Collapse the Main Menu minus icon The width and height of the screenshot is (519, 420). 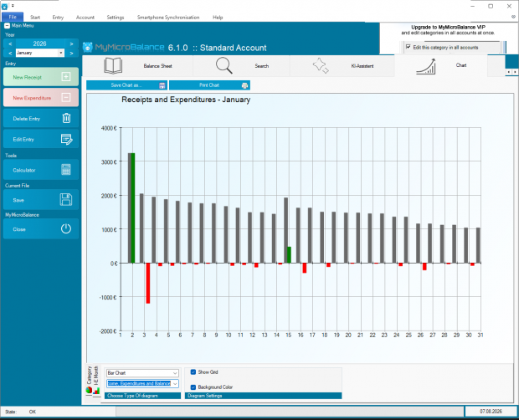point(7,26)
